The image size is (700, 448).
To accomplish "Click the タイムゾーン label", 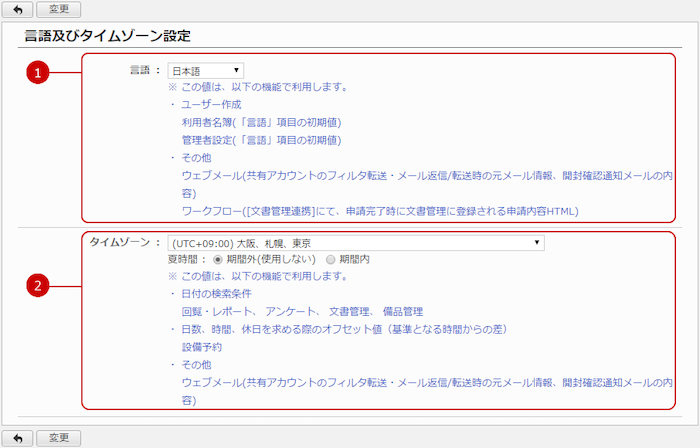I will pos(120,242).
